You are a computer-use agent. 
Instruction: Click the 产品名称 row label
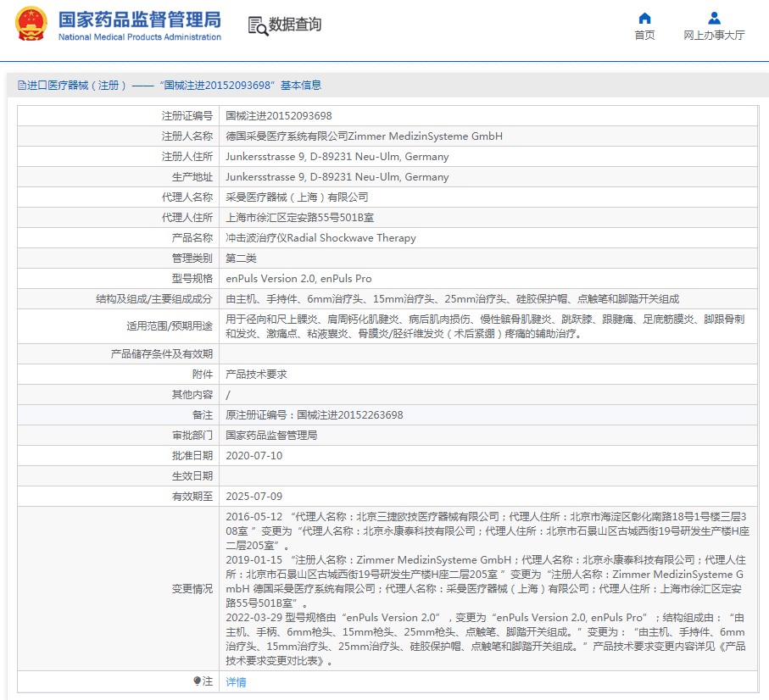pos(192,238)
